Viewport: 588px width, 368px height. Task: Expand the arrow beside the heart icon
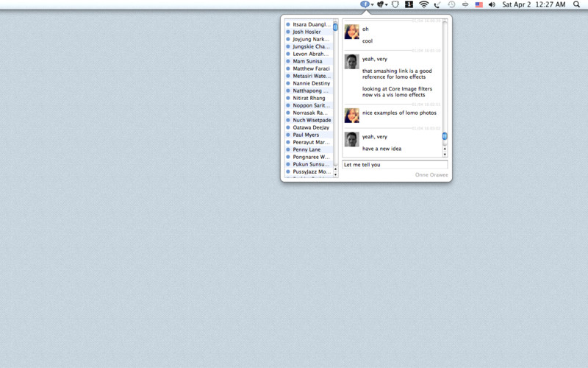(x=387, y=5)
